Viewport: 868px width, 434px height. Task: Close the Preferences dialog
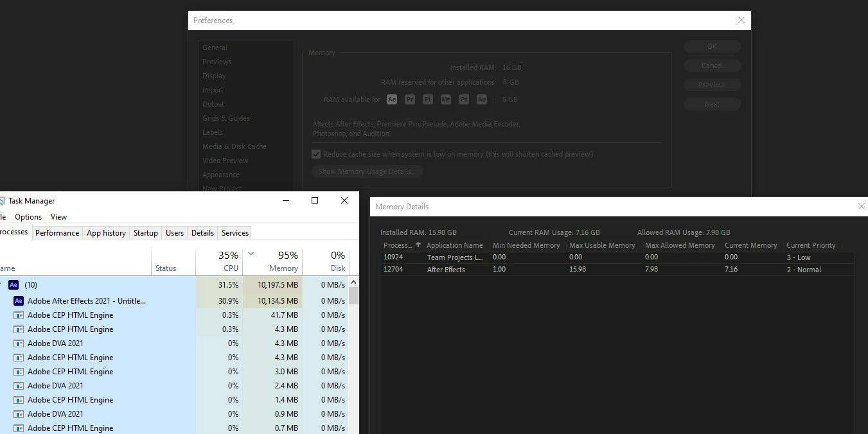(x=741, y=20)
